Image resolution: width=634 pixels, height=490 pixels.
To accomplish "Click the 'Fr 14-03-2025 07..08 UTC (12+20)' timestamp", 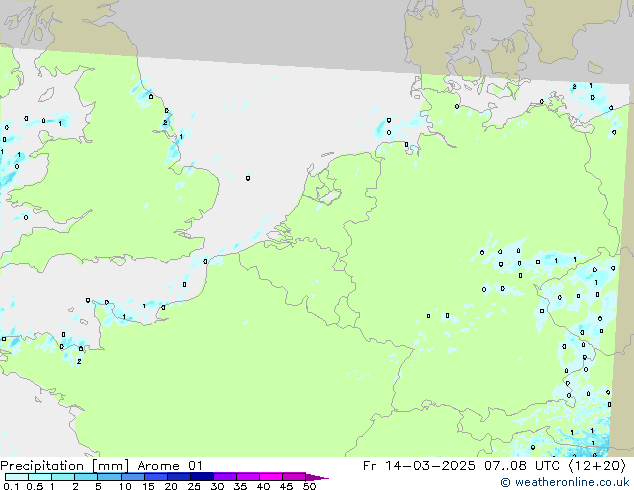I will coord(494,466).
